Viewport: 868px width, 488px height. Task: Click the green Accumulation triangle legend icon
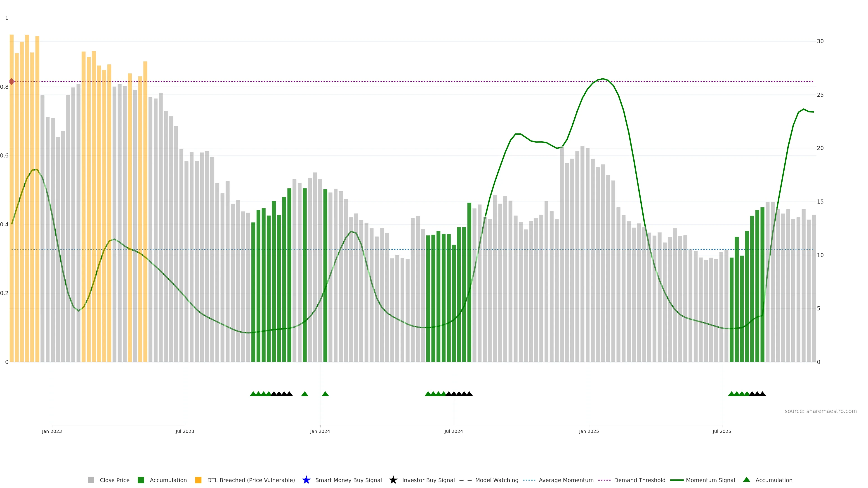746,480
